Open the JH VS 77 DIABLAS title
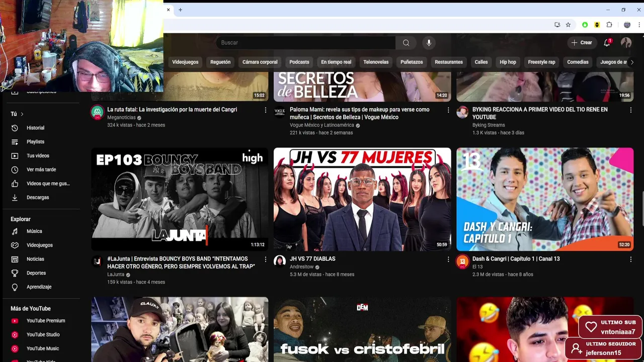 312,259
